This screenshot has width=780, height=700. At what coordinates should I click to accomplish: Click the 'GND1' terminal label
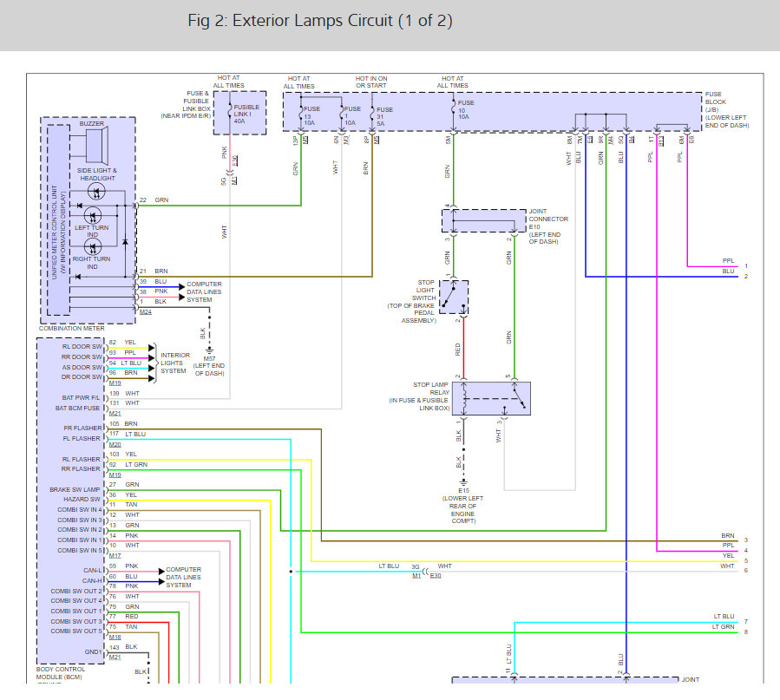coord(93,651)
